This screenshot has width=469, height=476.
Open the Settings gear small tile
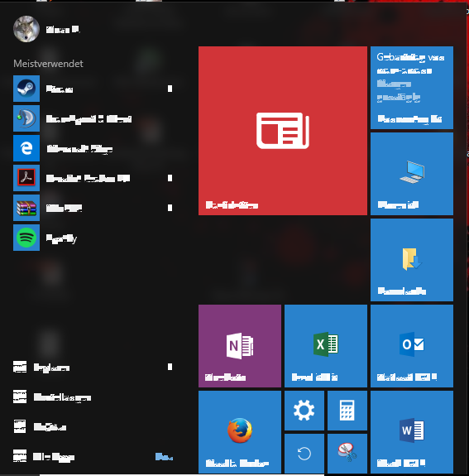pos(304,411)
